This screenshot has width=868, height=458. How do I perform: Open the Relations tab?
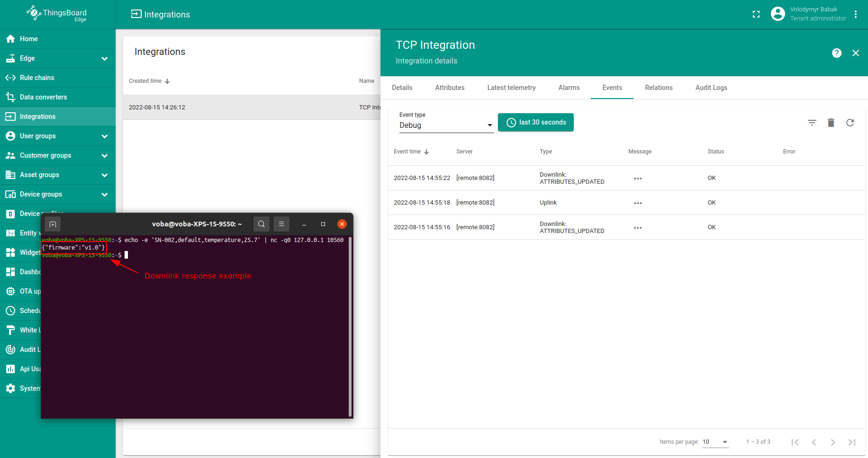coord(659,88)
